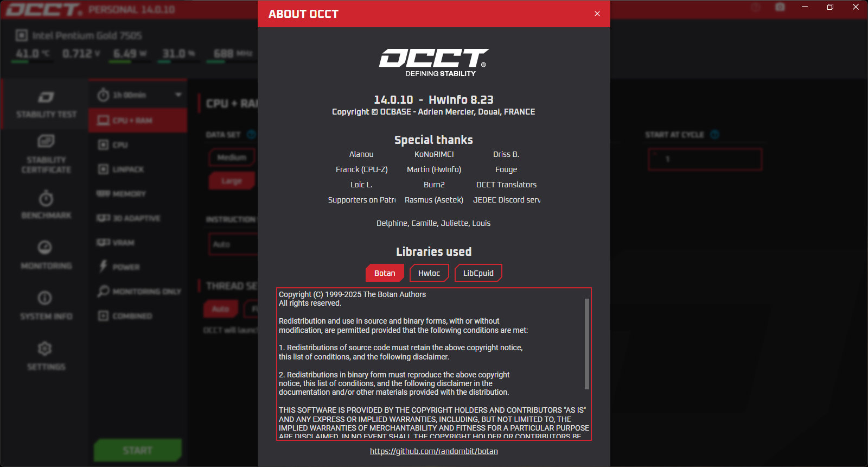Switch to the Hwloc library tab
This screenshot has height=467, width=868.
coord(429,273)
